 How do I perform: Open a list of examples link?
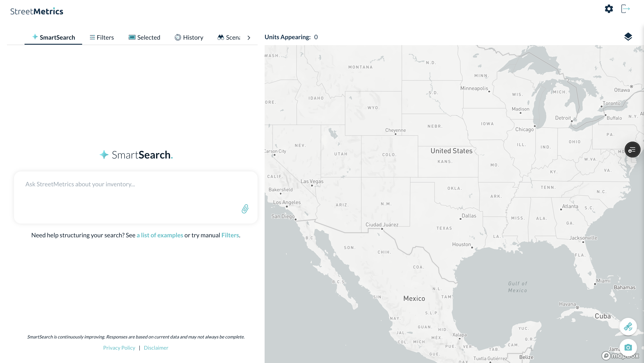coord(160,235)
